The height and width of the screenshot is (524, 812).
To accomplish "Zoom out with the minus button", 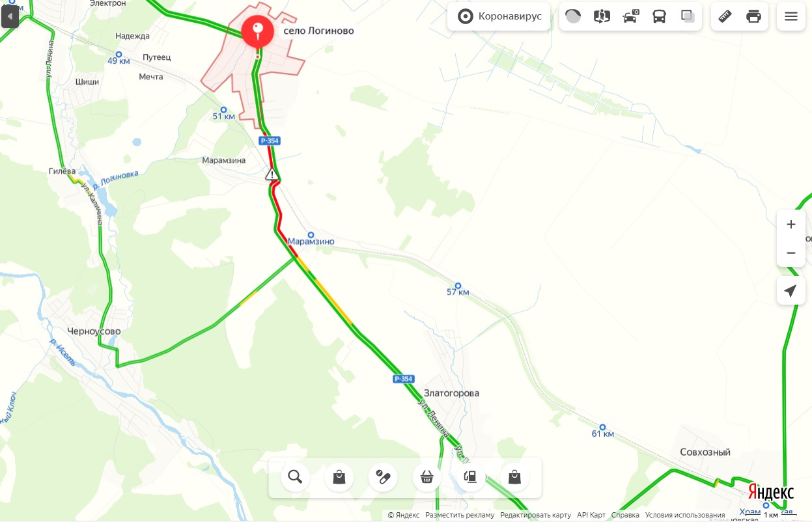I will click(791, 253).
